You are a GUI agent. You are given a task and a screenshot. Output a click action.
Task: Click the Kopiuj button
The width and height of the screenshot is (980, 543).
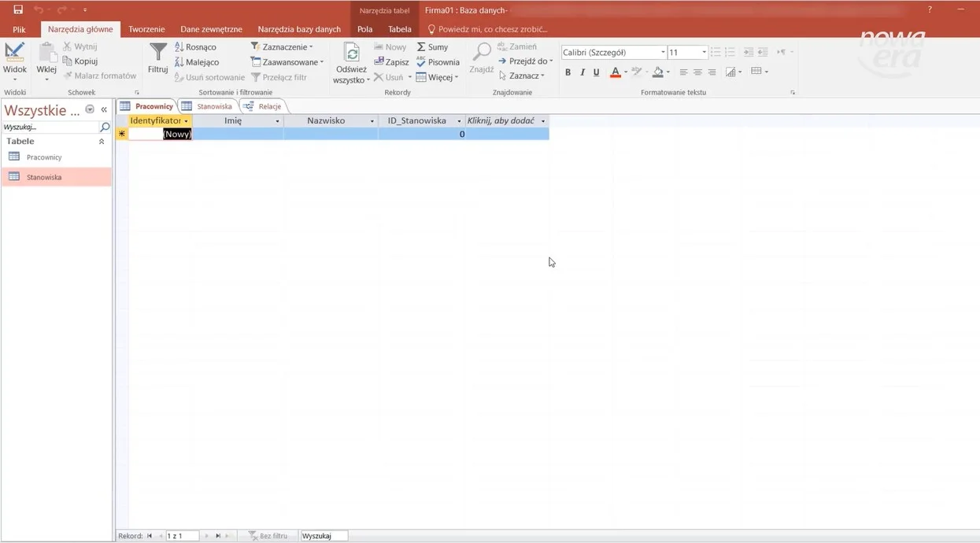(80, 61)
